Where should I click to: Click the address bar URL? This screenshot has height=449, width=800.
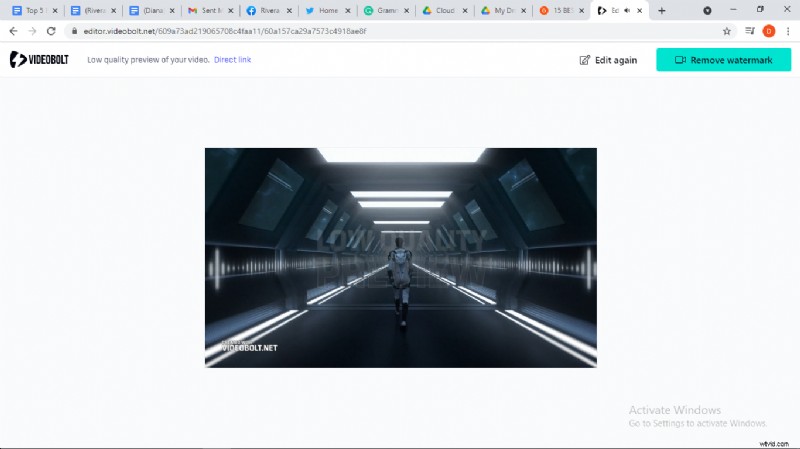pyautogui.click(x=224, y=31)
